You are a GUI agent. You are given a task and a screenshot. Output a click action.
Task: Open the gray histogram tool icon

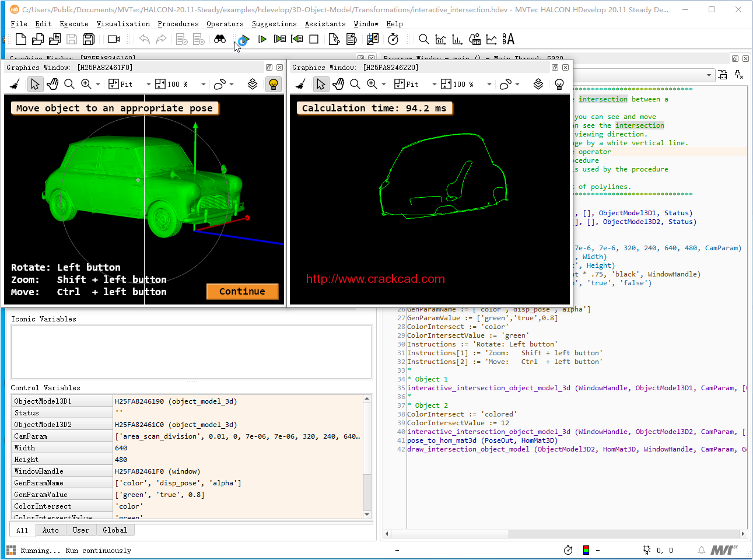[x=441, y=39]
